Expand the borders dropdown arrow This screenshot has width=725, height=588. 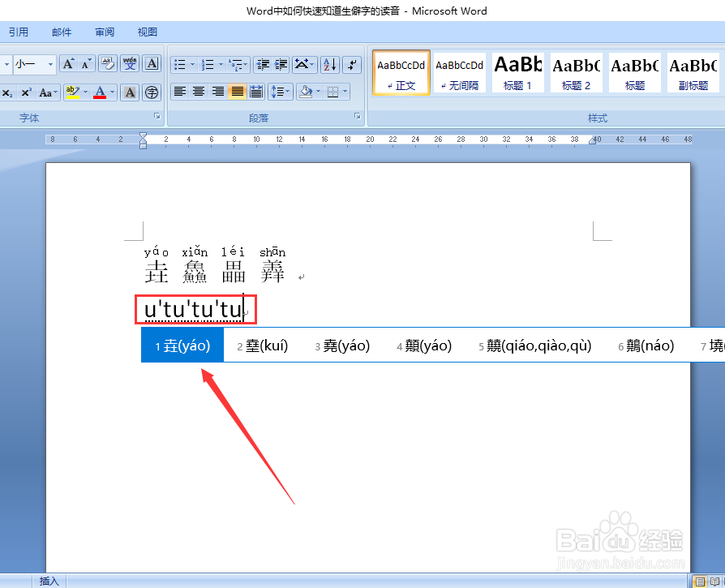point(345,92)
